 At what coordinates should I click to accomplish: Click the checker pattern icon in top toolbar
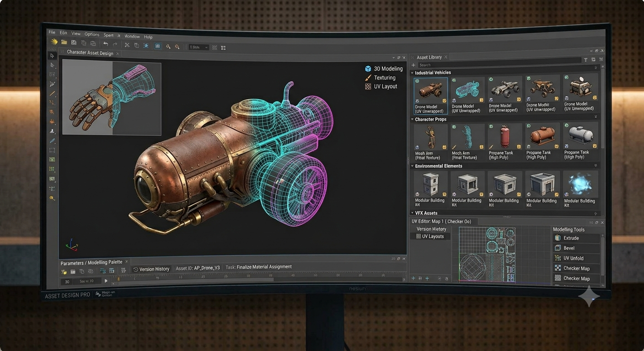(215, 48)
